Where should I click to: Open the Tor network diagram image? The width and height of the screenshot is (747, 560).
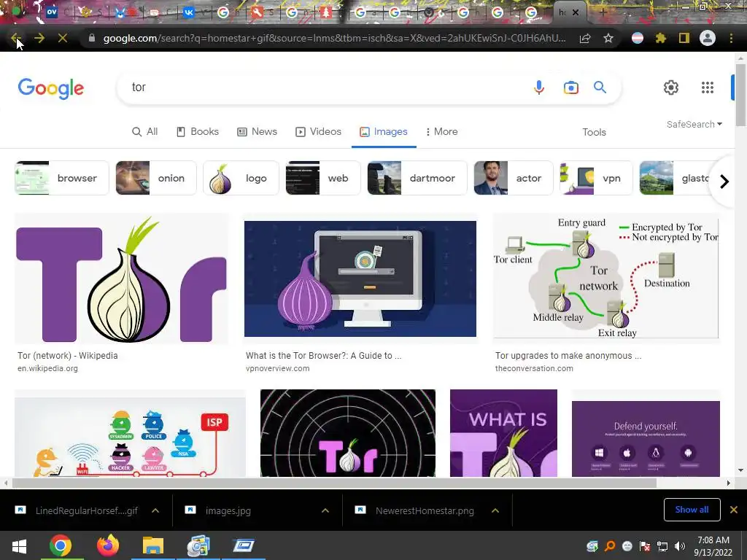point(606,278)
